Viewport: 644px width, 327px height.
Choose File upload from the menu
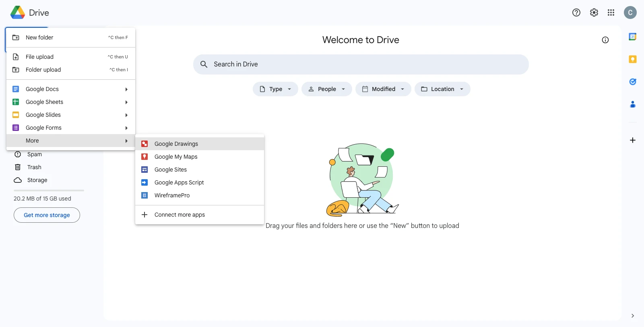(71, 57)
